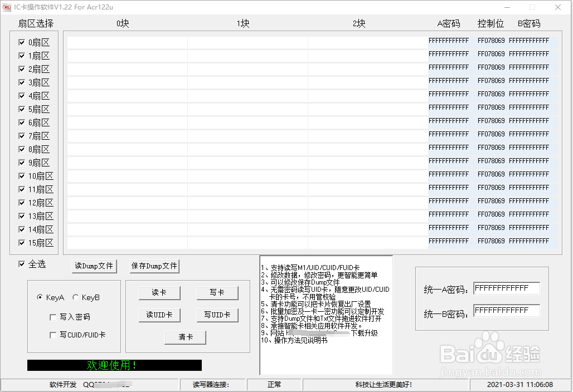The image size is (573, 392).
Task: Click the date-time in status bar
Action: [519, 385]
